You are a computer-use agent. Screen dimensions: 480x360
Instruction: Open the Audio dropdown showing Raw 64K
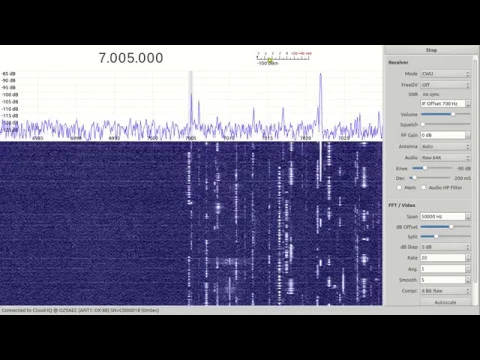(445, 158)
